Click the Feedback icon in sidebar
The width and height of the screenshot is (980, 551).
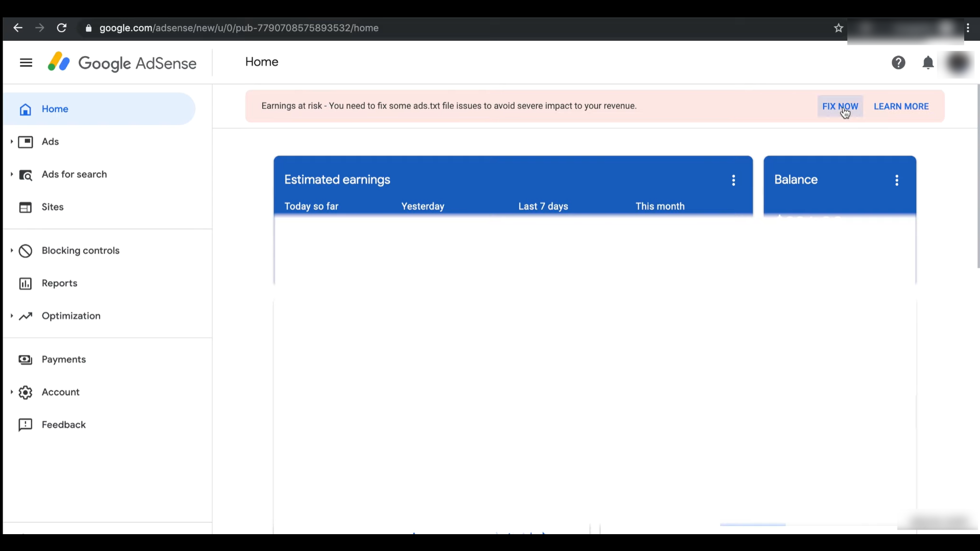[26, 425]
